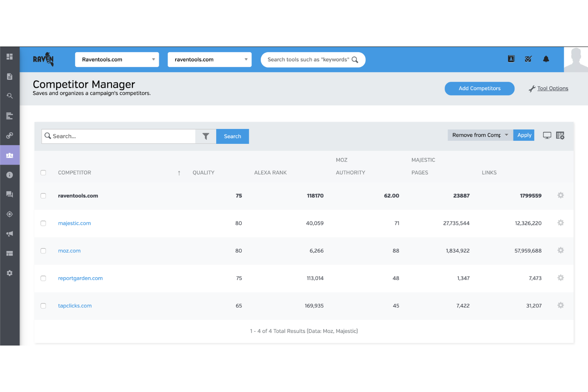
Task: Open the raventools.com domain dropdown
Action: click(x=246, y=59)
